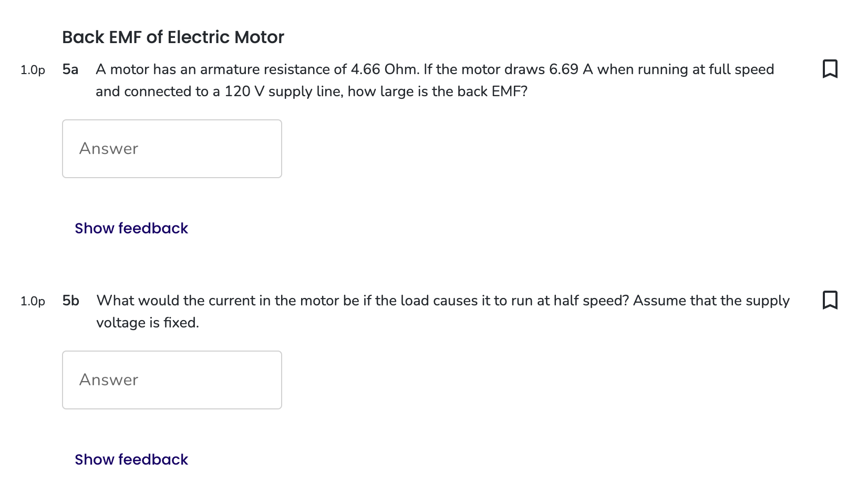This screenshot has width=868, height=483.
Task: Open feedback under the second answer box
Action: (131, 459)
